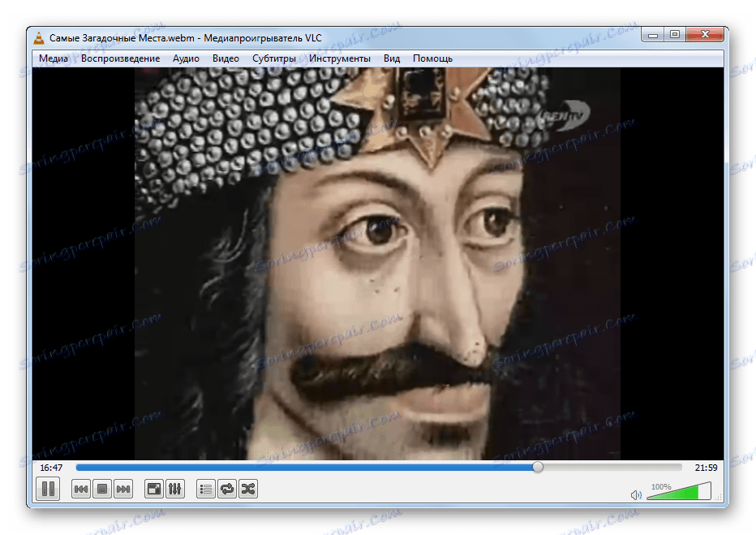Click the elapsed time 16:47 label
Screen dimensions: 756x535
click(x=51, y=468)
